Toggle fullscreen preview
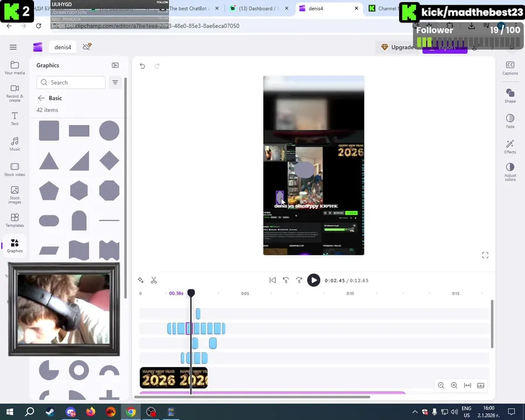525x420 pixels. 485,256
